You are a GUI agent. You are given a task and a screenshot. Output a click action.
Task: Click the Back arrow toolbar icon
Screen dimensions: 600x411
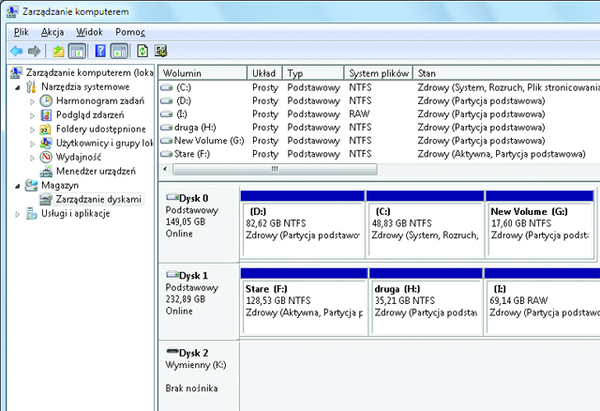(x=16, y=50)
